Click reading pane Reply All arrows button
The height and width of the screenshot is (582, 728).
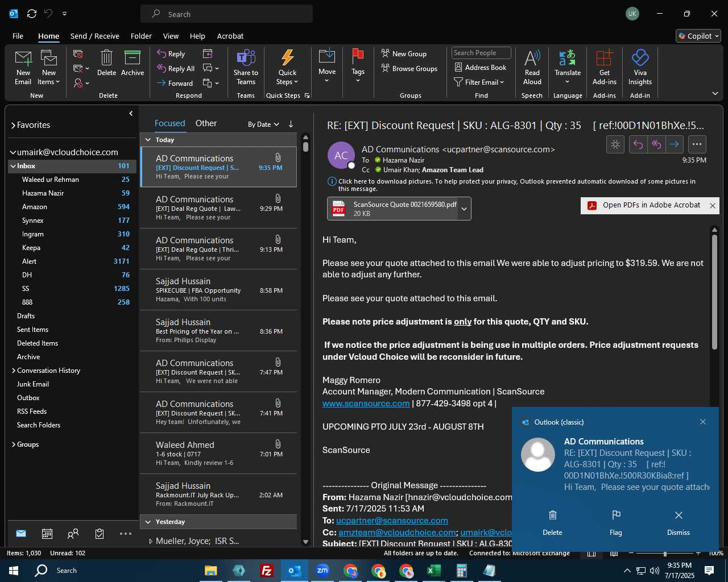pos(656,144)
